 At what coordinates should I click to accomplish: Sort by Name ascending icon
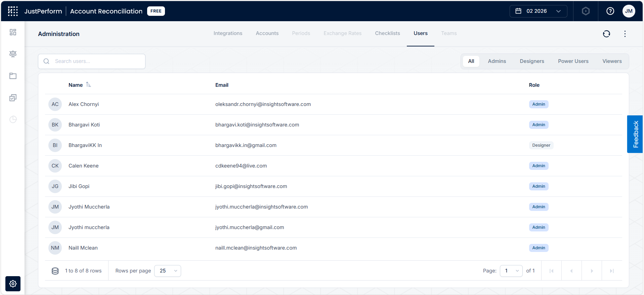click(88, 85)
